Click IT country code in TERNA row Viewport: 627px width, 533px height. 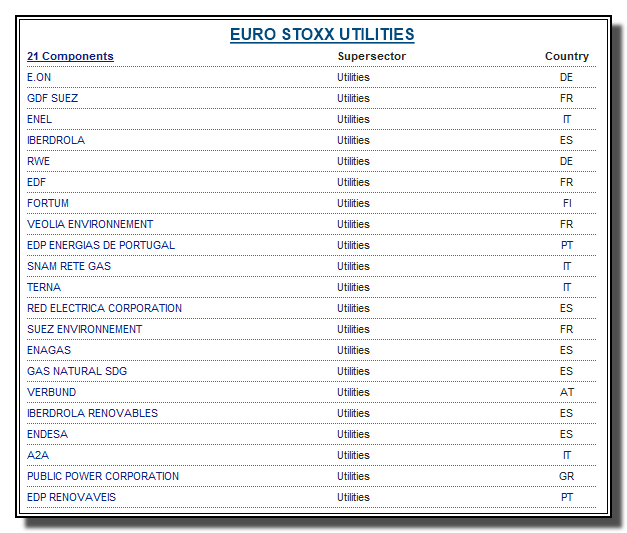[x=567, y=287]
